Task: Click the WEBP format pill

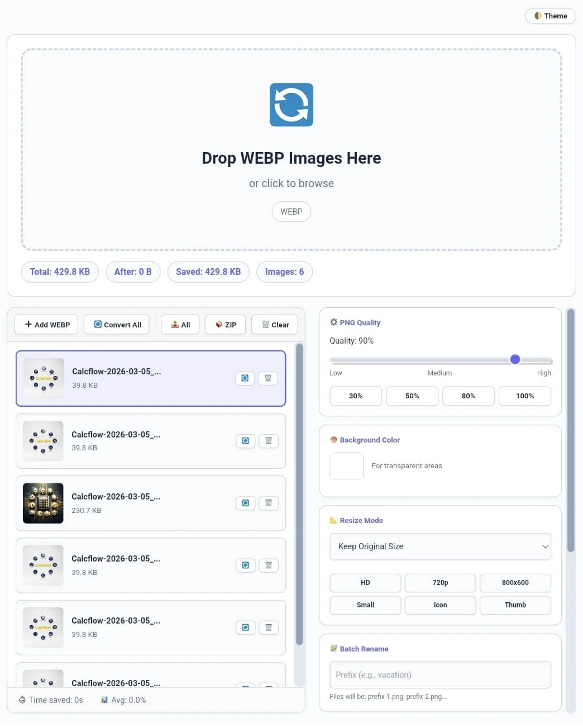Action: coord(291,211)
